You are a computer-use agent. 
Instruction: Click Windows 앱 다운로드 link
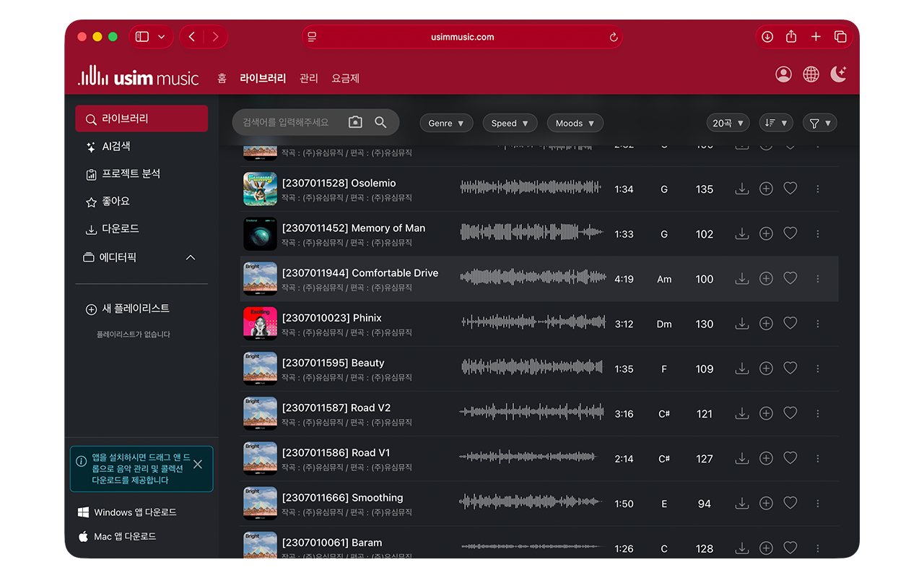coord(135,512)
